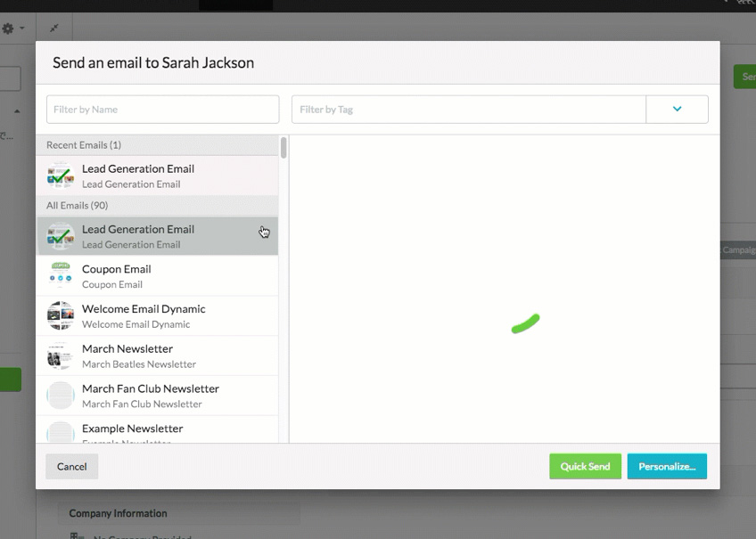Click the Filter by Name input field
Viewport: 756px width, 539px height.
click(x=162, y=110)
